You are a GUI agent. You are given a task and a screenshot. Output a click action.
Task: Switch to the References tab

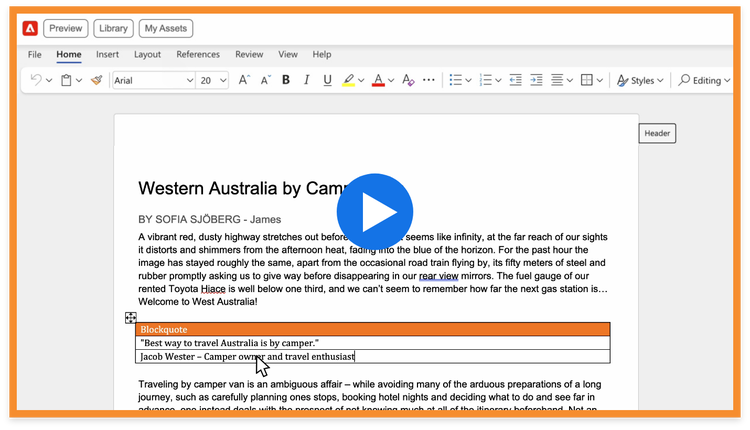click(x=198, y=54)
